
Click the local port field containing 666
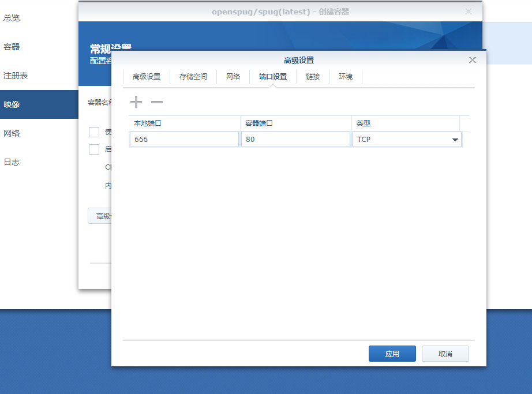click(x=183, y=139)
